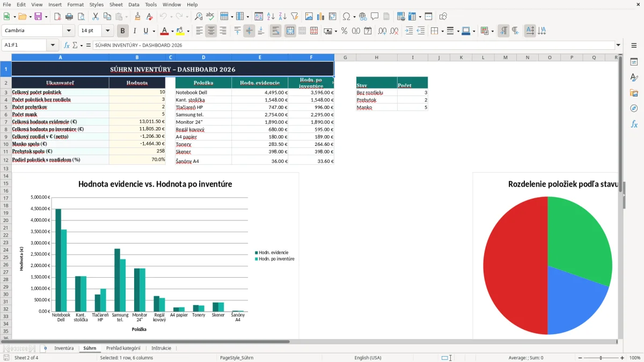Screen dimensions: 644x362
Task: Toggle bold formatting
Action: tap(122, 31)
